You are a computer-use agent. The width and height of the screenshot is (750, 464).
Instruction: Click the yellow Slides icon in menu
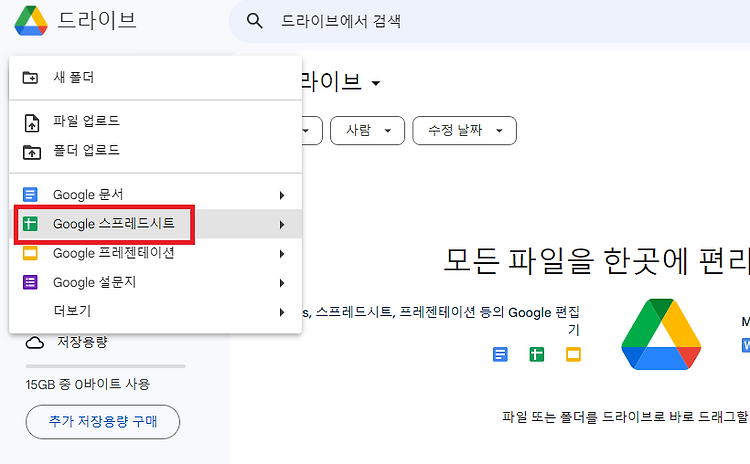(30, 253)
